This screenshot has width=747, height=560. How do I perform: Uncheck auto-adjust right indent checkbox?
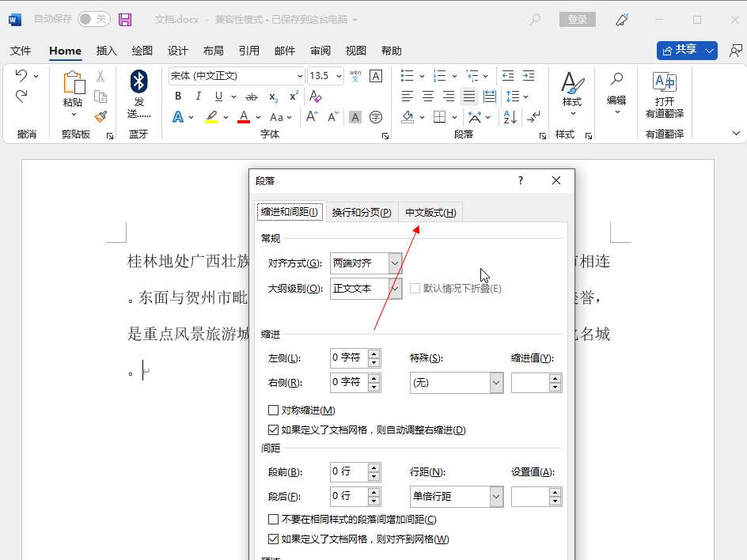273,430
